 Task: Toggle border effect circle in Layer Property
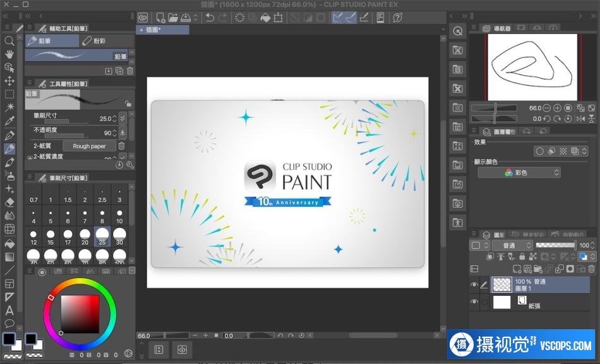click(x=539, y=151)
